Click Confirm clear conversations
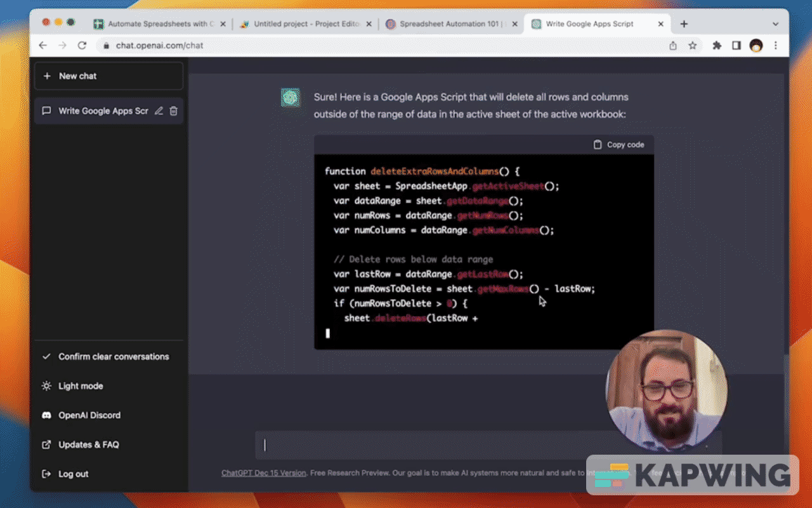Screen dimensions: 812x508 109,357
